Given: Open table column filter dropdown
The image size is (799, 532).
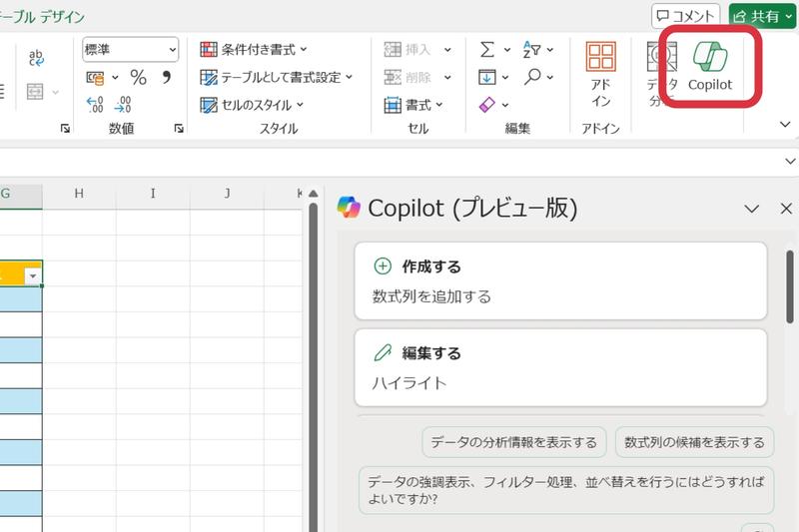Looking at the screenshot, I should coord(33,275).
